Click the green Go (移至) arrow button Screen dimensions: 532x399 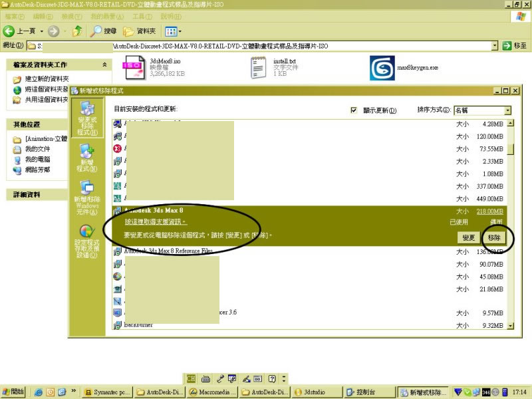[x=507, y=46]
